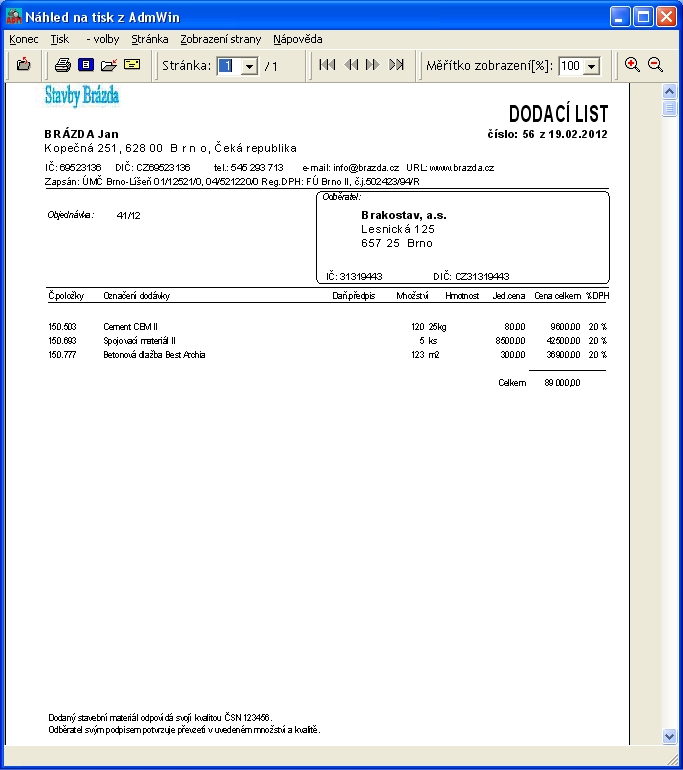The height and width of the screenshot is (770, 683).
Task: Click the scale percentage field showing 100
Action: pos(571,66)
